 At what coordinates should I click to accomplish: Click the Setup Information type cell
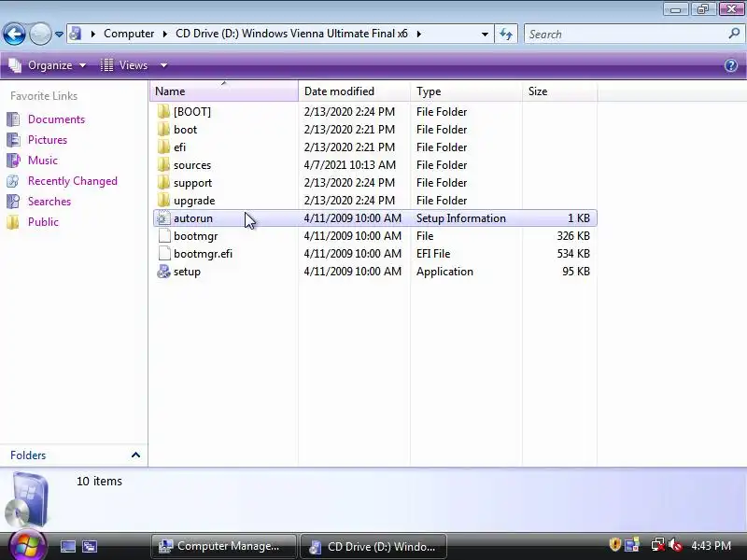coord(460,218)
